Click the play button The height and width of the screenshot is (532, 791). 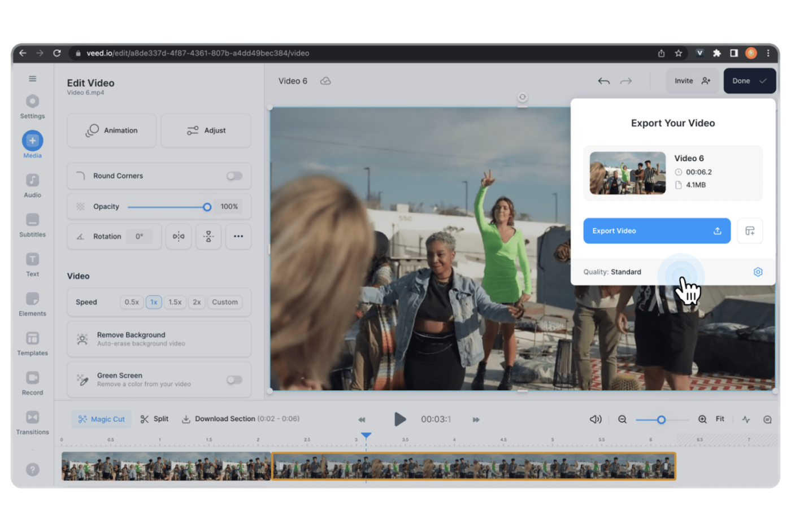tap(399, 419)
